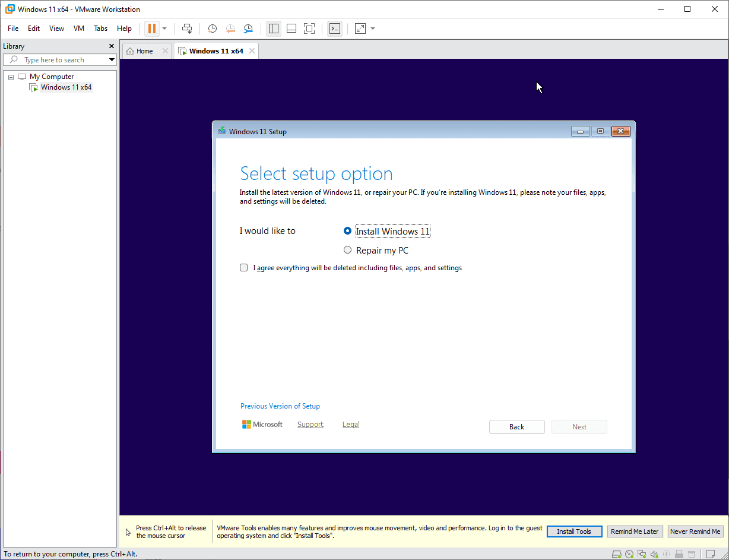Click the Remind Me Later button
729x560 pixels.
coord(635,531)
